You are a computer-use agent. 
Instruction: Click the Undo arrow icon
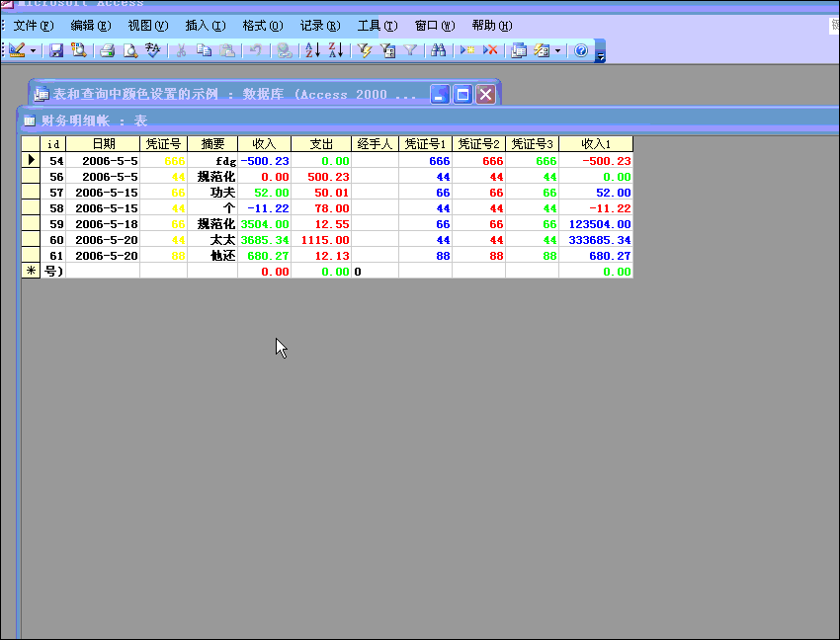pos(256,50)
